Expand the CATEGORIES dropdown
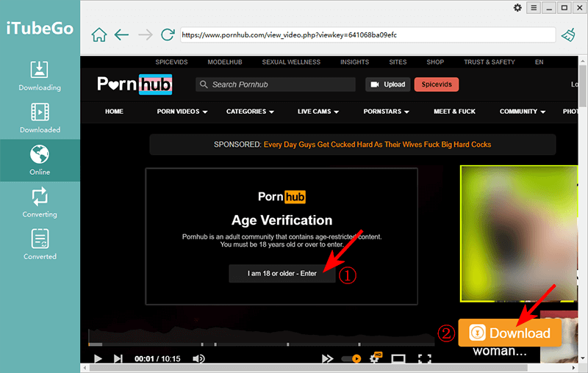588x373 pixels. click(250, 112)
